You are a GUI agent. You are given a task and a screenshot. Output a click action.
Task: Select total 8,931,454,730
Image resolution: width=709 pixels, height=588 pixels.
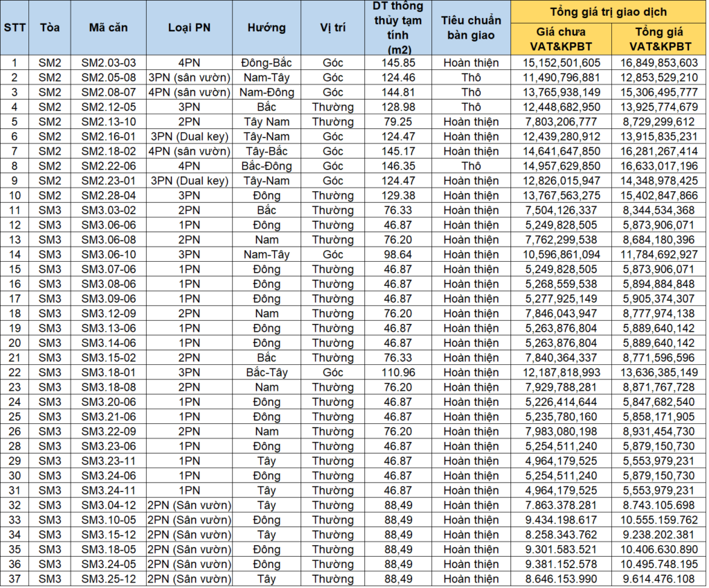click(x=659, y=431)
